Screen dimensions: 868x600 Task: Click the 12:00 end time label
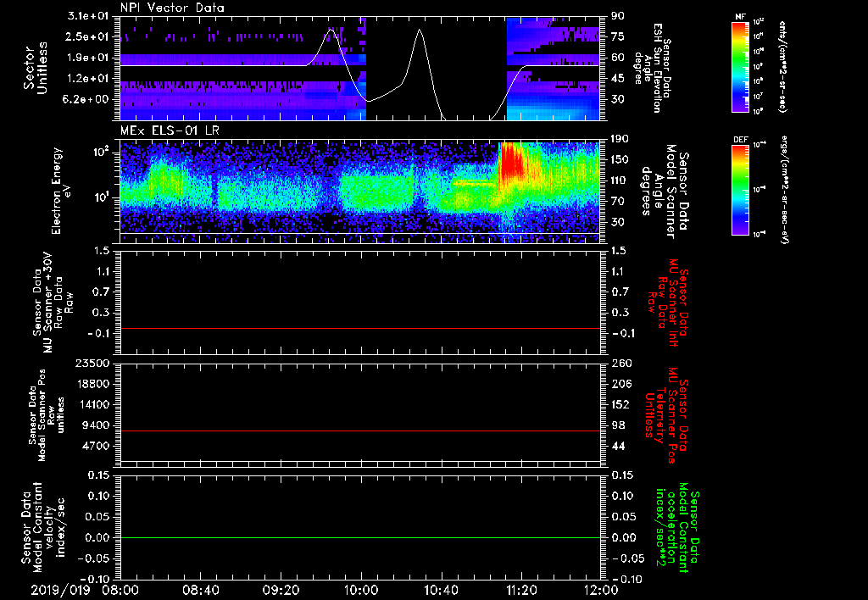coord(601,590)
